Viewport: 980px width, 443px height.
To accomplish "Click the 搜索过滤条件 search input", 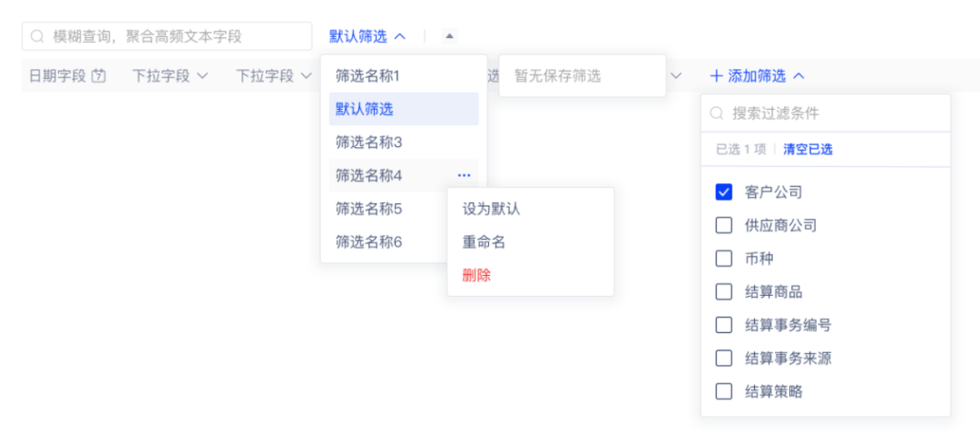I will 835,113.
